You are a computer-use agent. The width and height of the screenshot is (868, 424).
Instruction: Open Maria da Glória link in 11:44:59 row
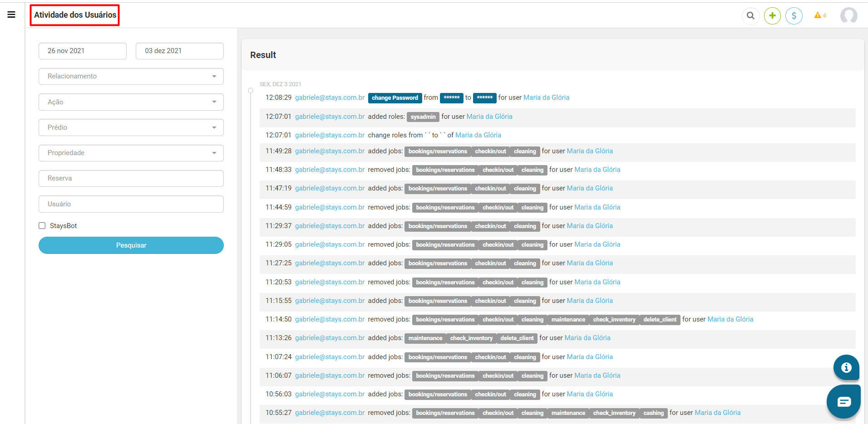click(x=597, y=207)
